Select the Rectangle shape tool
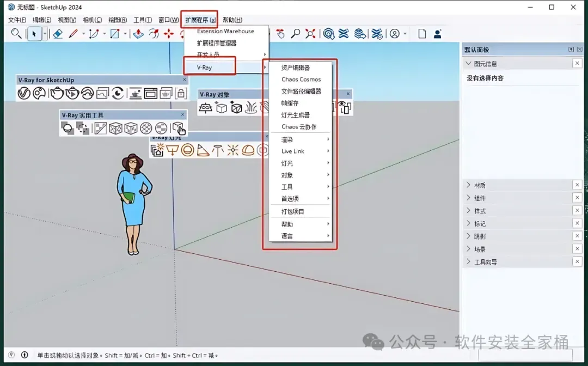Screen dimensions: 588x366 coord(114,34)
